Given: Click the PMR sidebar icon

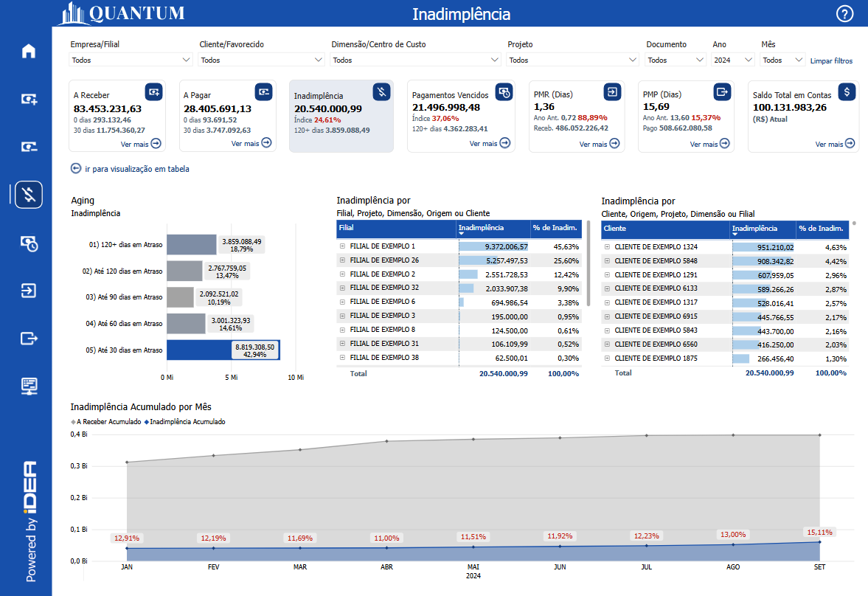Looking at the screenshot, I should 29,291.
